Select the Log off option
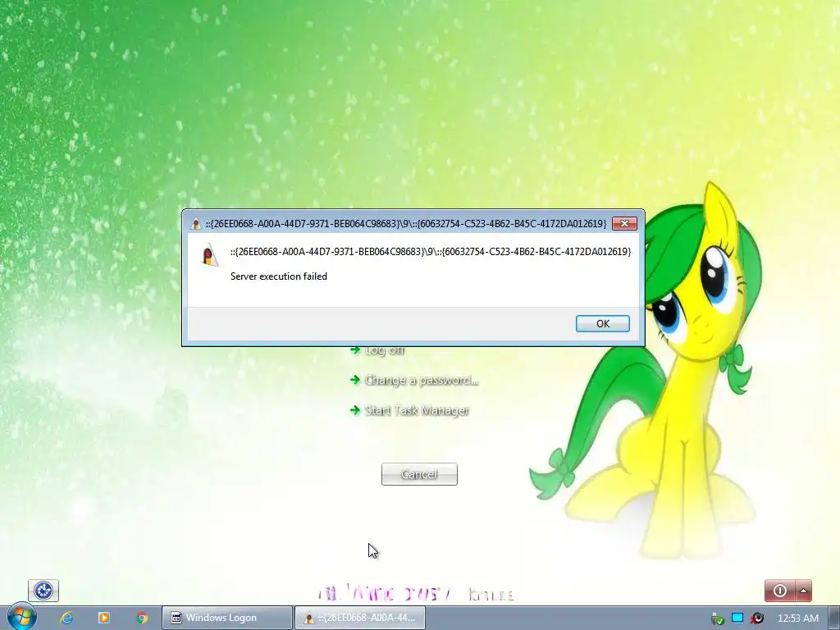The image size is (840, 630). (x=377, y=349)
